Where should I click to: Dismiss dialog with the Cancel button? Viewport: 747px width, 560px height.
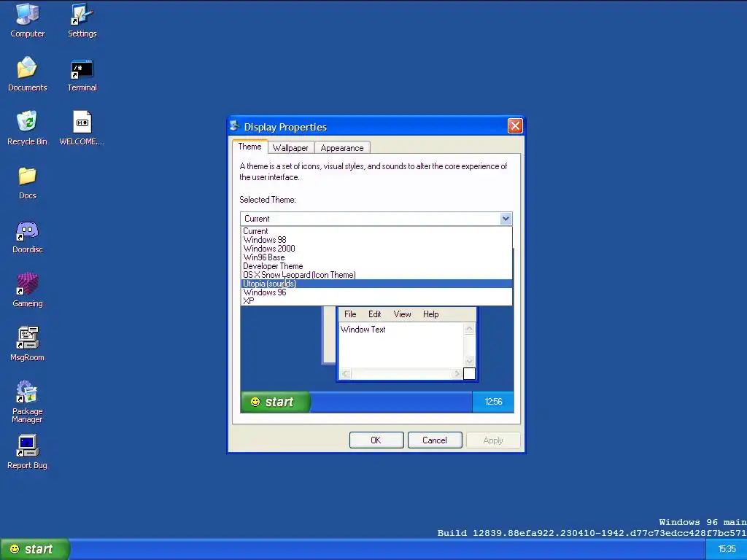pyautogui.click(x=435, y=440)
